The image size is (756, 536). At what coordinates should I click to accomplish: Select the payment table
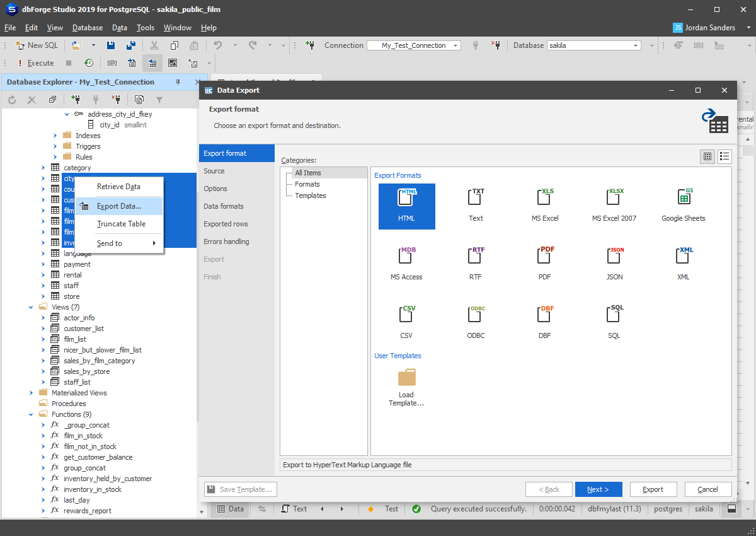77,264
